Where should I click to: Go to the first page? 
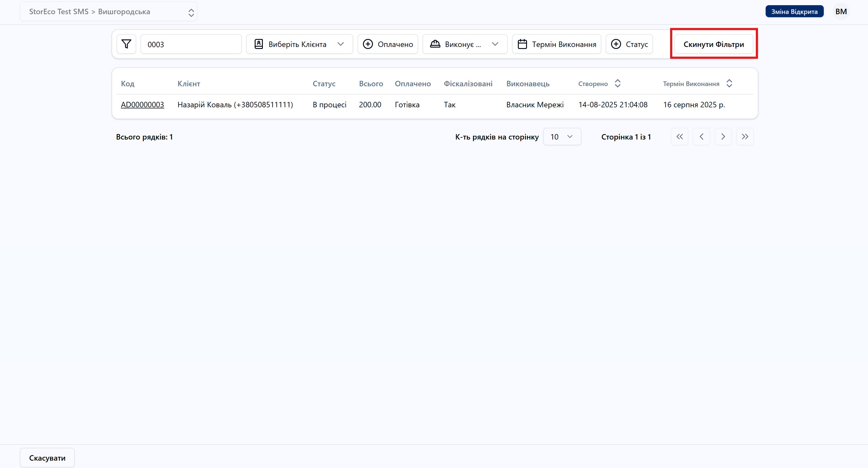click(679, 137)
